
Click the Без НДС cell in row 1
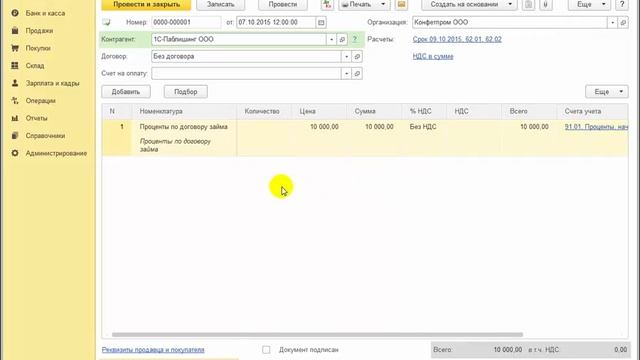pyautogui.click(x=423, y=127)
